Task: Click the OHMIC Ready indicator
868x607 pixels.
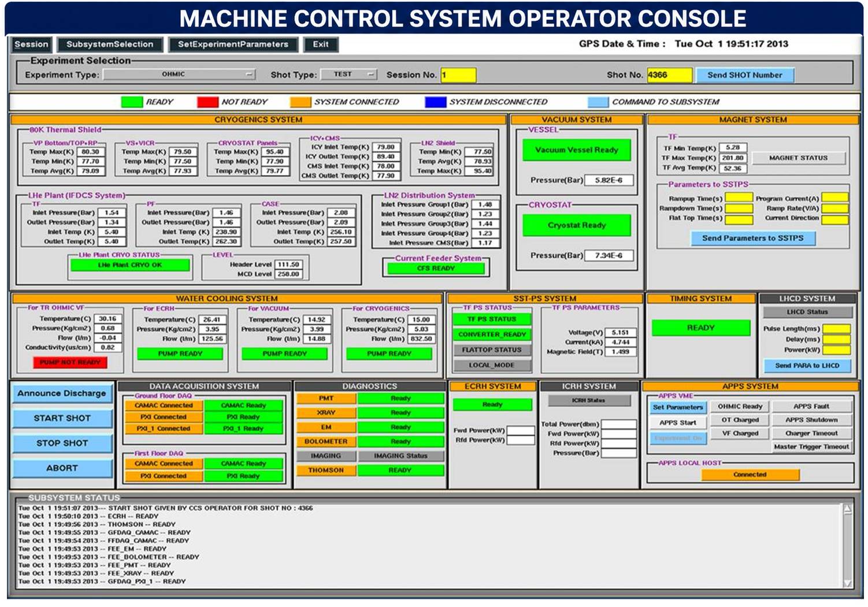Action: pyautogui.click(x=740, y=407)
